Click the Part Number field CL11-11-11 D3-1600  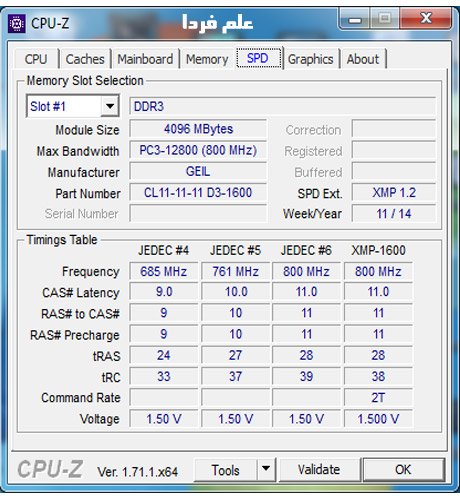(x=198, y=193)
